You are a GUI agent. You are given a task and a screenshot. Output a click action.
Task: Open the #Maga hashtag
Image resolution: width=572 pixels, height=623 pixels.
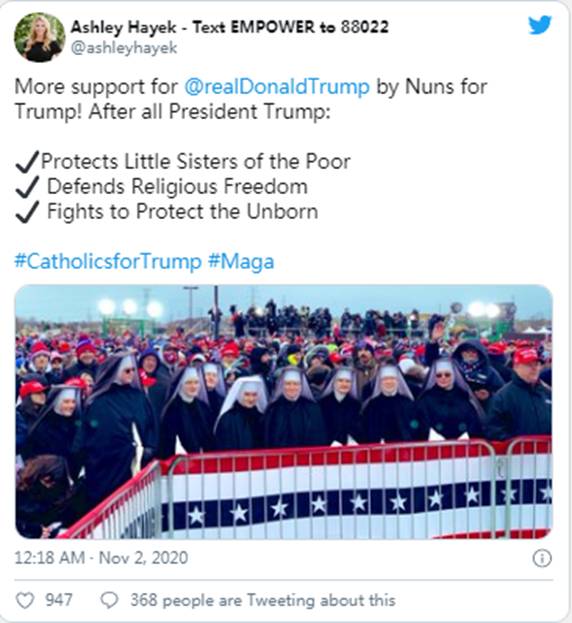click(x=241, y=262)
